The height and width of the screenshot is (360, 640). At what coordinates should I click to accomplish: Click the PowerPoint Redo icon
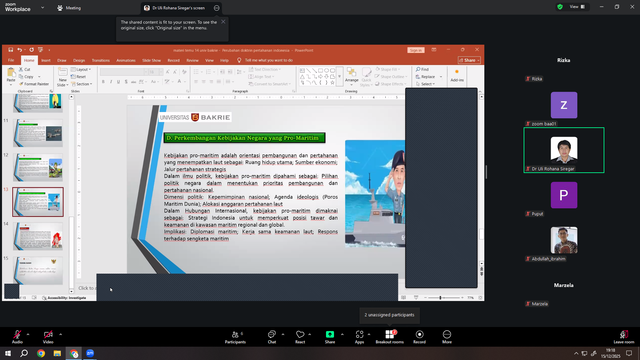coord(31,50)
